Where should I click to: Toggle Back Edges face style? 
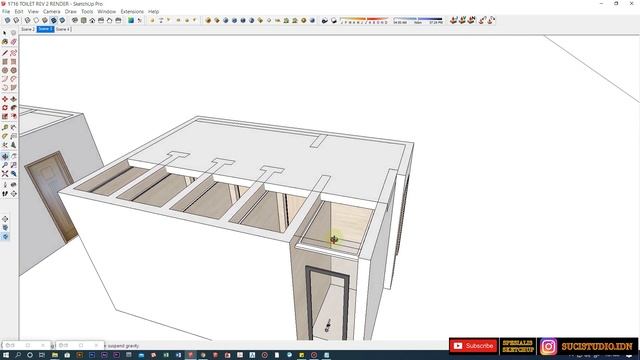click(16, 20)
